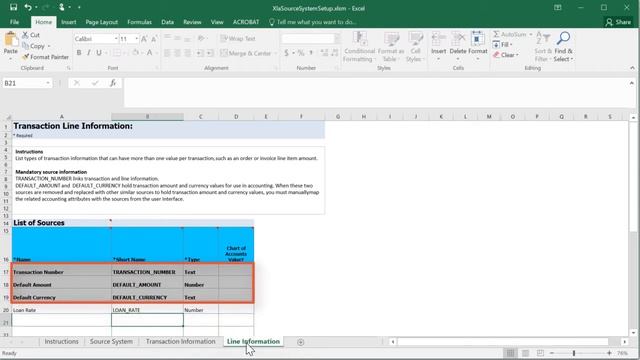This screenshot has height=360, width=640.
Task: Click the Share button
Action: coord(619,22)
